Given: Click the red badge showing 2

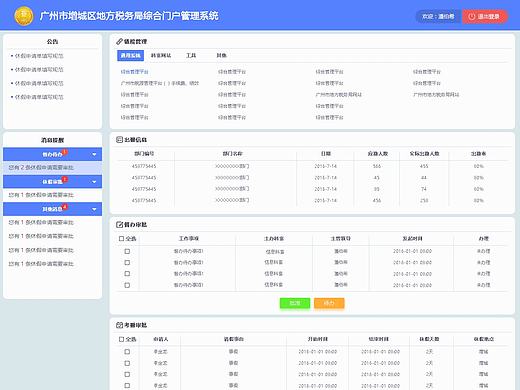Looking at the screenshot, I should [x=65, y=179].
